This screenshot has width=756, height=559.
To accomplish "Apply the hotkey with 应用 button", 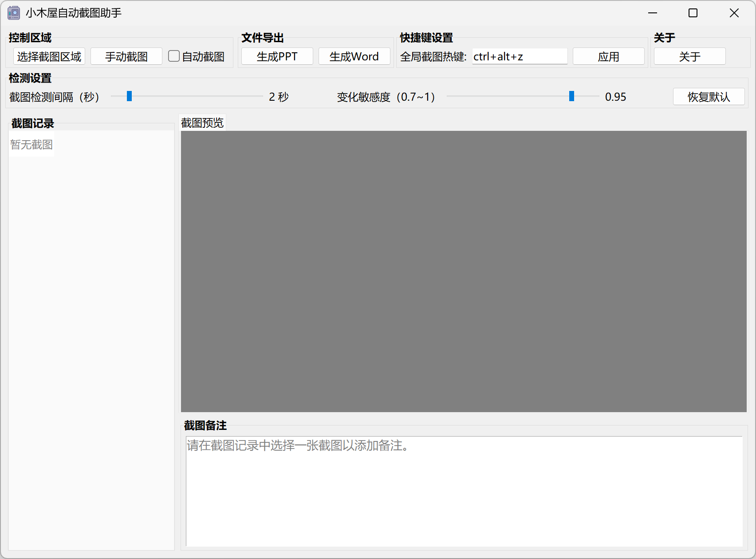I will 608,56.
